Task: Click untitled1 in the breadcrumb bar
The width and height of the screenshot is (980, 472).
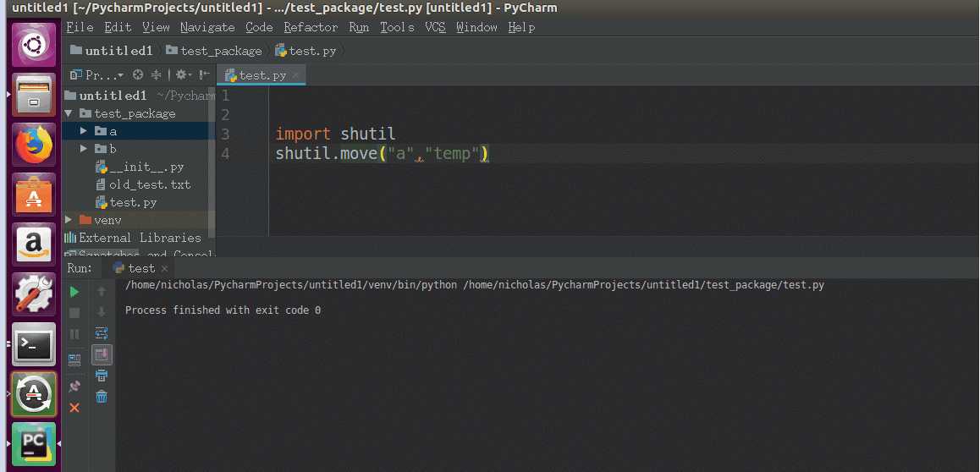Action: click(112, 52)
